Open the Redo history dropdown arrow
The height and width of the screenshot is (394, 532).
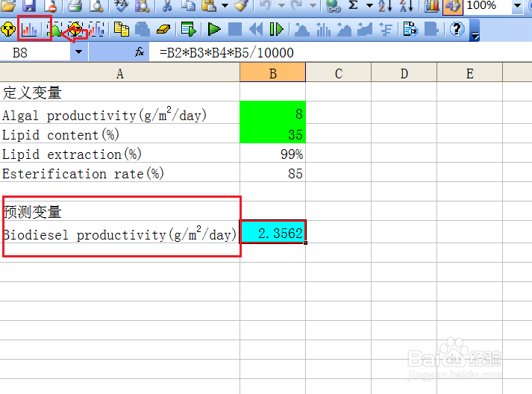click(313, 5)
